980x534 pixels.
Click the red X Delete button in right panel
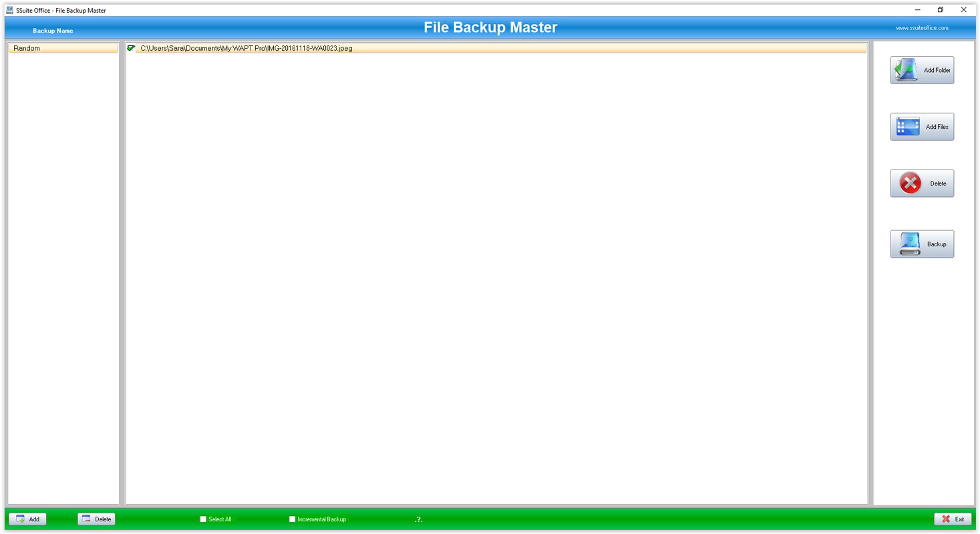tap(922, 184)
